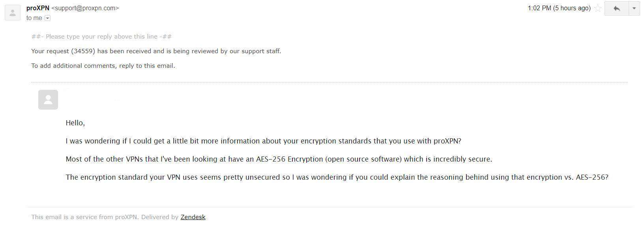Image resolution: width=644 pixels, height=227 pixels.
Task: Click the Reply arrow button
Action: click(616, 8)
